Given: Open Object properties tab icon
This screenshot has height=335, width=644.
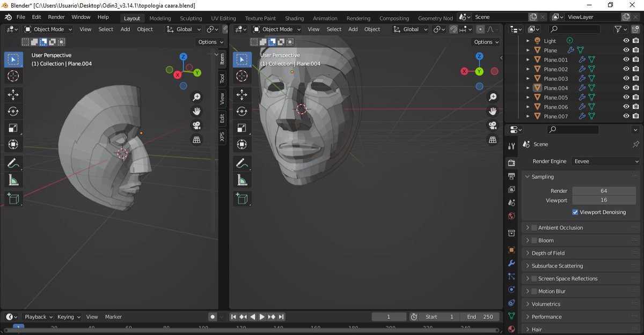Looking at the screenshot, I should [x=511, y=250].
